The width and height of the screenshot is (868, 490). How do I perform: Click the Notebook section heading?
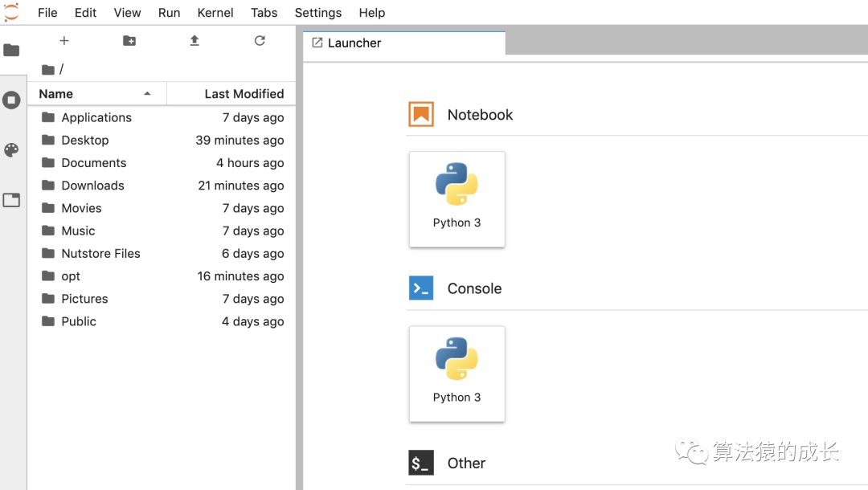click(x=480, y=115)
